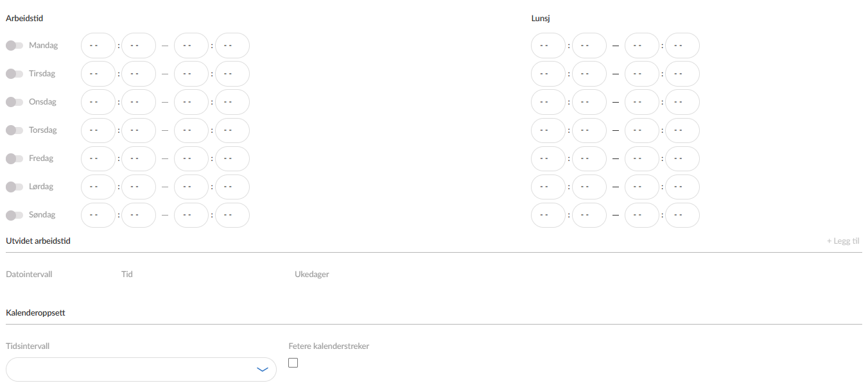Click Onsdag work end hour field
The image size is (868, 390).
191,102
